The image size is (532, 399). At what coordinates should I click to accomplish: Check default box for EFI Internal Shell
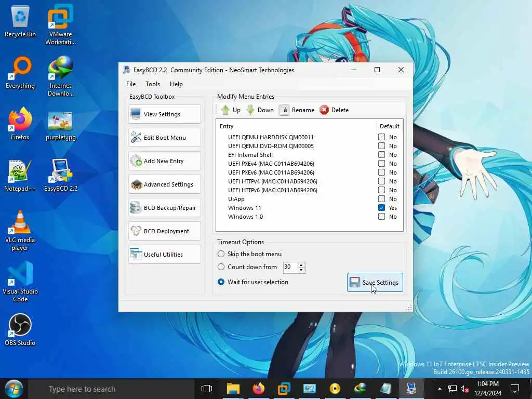click(x=382, y=155)
